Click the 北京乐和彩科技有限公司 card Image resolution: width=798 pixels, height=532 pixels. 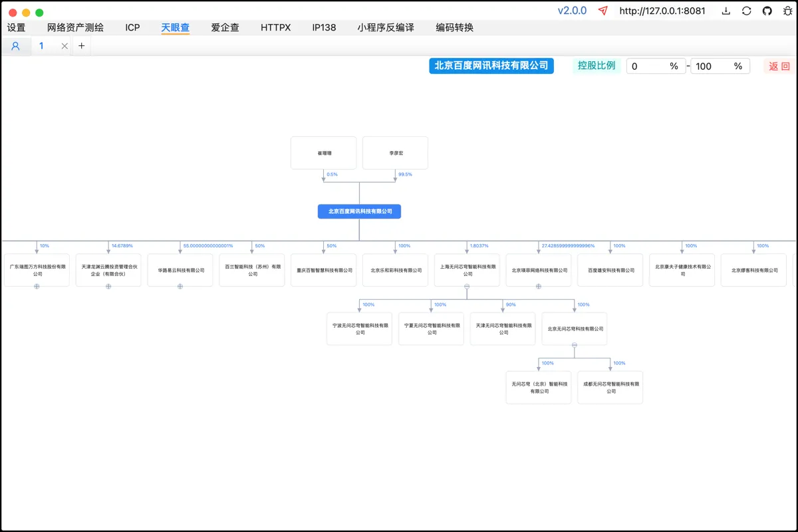point(396,270)
